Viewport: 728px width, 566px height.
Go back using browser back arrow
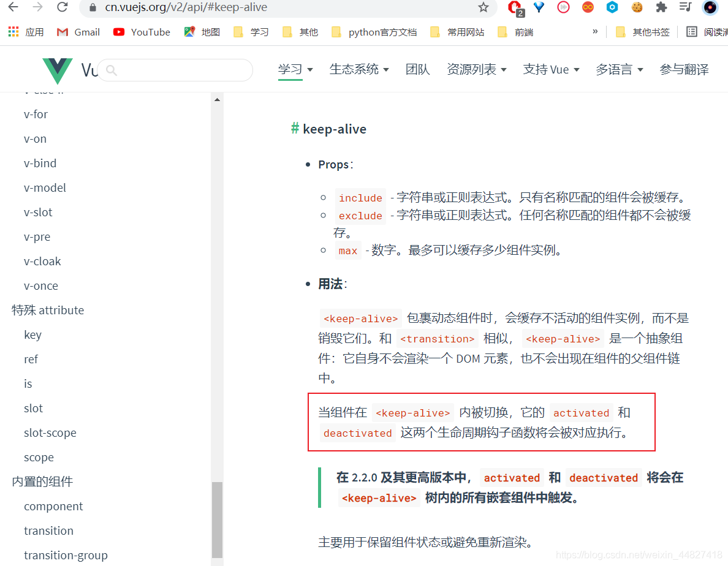13,7
